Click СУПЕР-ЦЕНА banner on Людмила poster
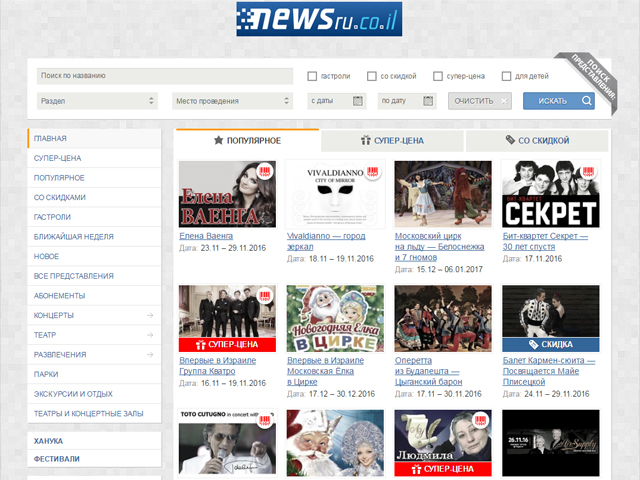640x480 pixels. click(443, 469)
